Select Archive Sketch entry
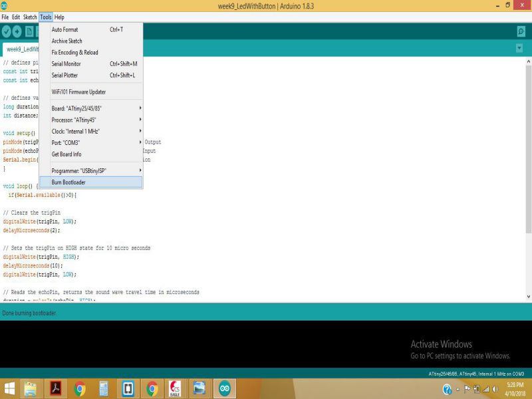 coord(91,41)
